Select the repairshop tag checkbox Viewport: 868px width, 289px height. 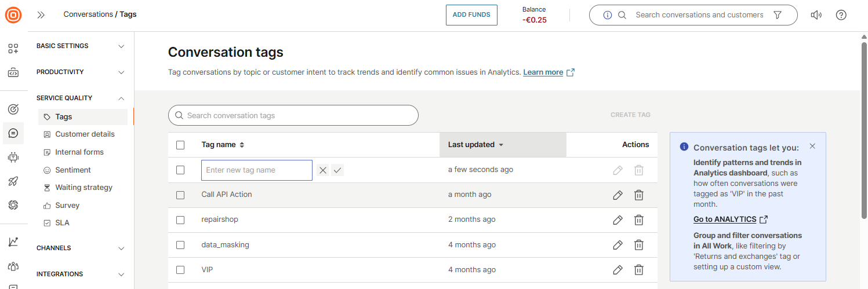pyautogui.click(x=180, y=220)
